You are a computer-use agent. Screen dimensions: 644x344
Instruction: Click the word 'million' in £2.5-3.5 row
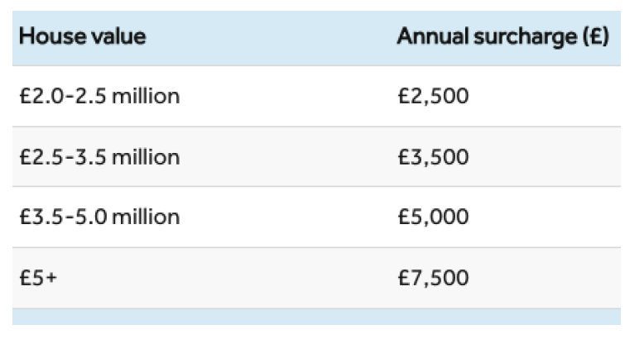(x=146, y=157)
